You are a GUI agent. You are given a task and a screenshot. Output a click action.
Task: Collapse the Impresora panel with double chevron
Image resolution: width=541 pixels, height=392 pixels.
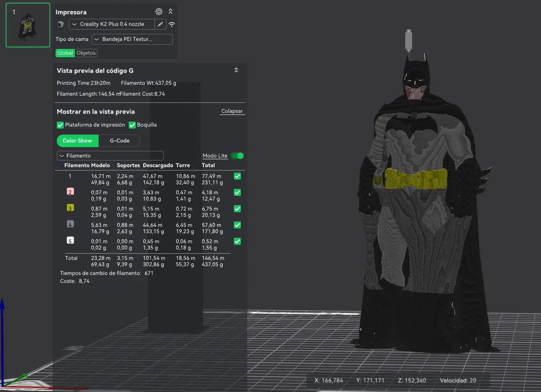pos(170,12)
